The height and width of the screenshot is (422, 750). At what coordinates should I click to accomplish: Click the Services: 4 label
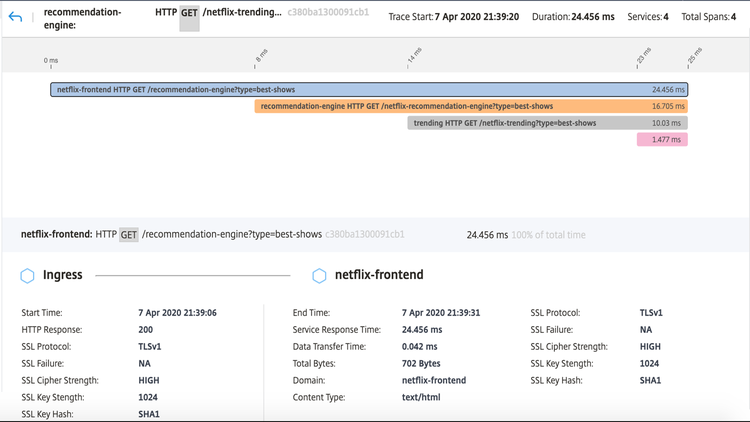[x=648, y=17]
